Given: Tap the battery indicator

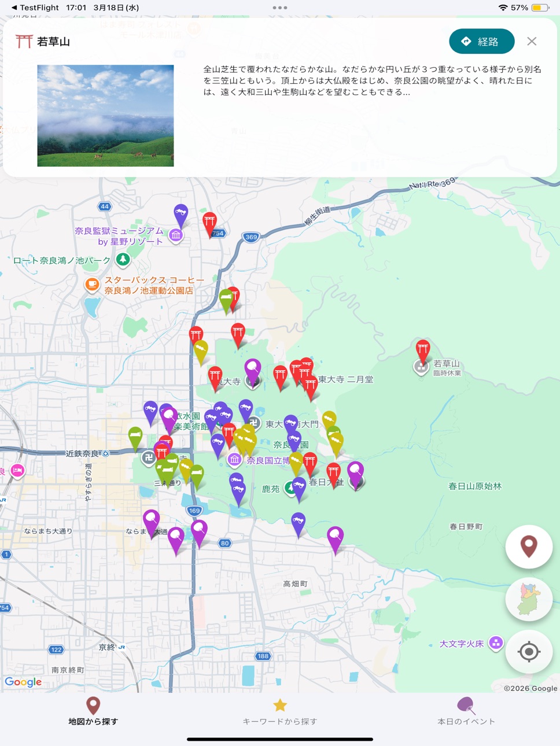Looking at the screenshot, I should [540, 8].
